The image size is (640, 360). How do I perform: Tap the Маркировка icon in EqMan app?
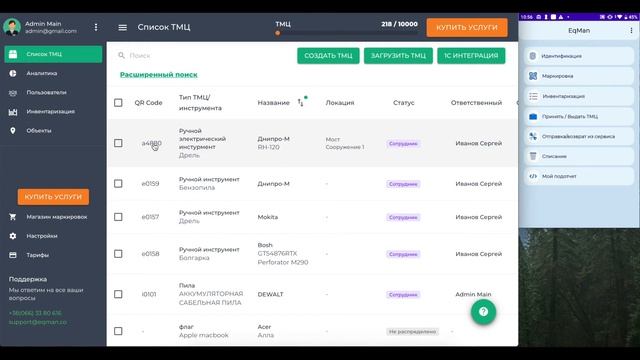click(x=533, y=76)
